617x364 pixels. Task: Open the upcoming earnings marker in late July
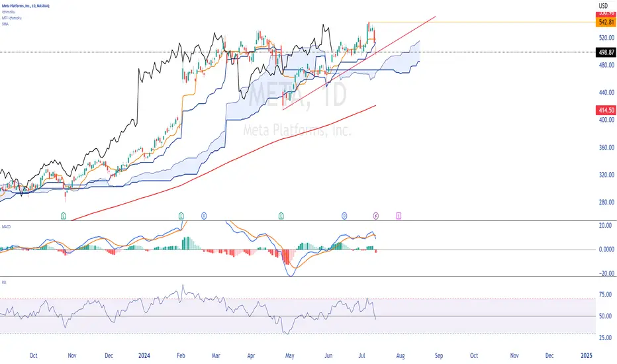399,216
